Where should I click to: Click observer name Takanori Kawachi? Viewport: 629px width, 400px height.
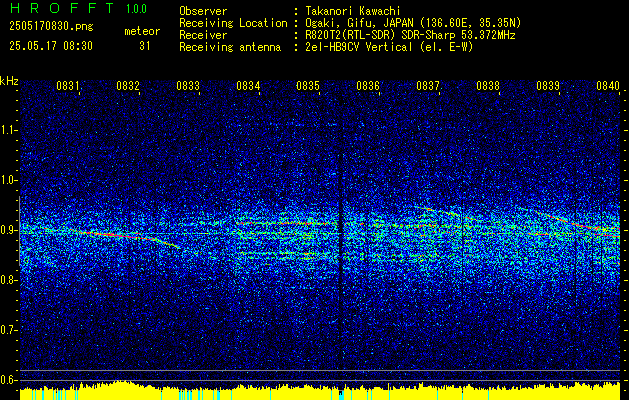(353, 11)
